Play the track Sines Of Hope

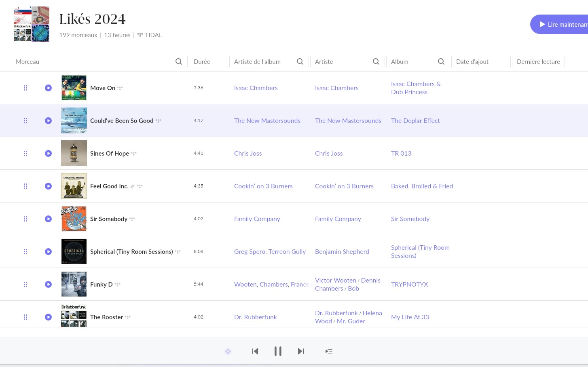(x=48, y=153)
